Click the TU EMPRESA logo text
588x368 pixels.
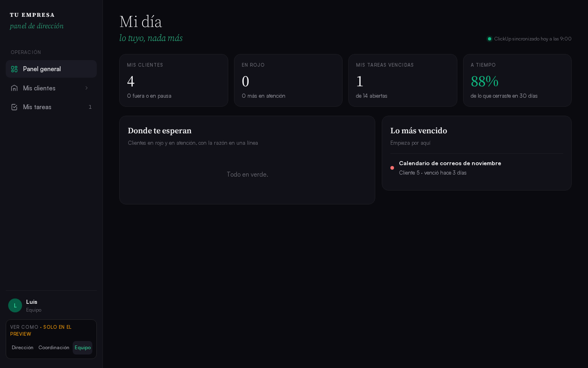pyautogui.click(x=32, y=15)
